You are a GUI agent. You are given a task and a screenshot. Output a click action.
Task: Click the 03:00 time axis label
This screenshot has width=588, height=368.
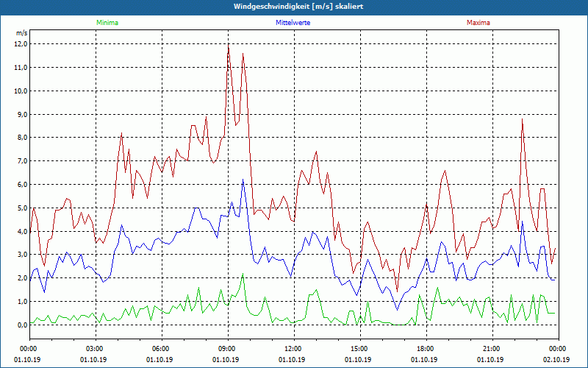click(x=96, y=349)
